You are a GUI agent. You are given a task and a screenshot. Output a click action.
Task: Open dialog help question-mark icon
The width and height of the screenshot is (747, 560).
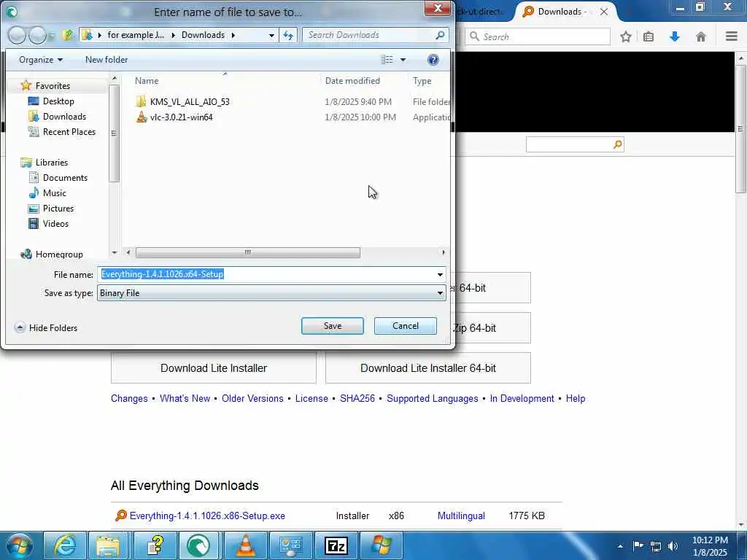pyautogui.click(x=433, y=60)
